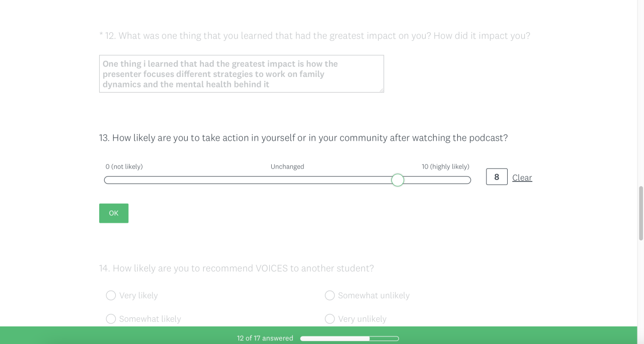Click the slider handle for question 13
Image resolution: width=644 pixels, height=344 pixels.
[397, 180]
